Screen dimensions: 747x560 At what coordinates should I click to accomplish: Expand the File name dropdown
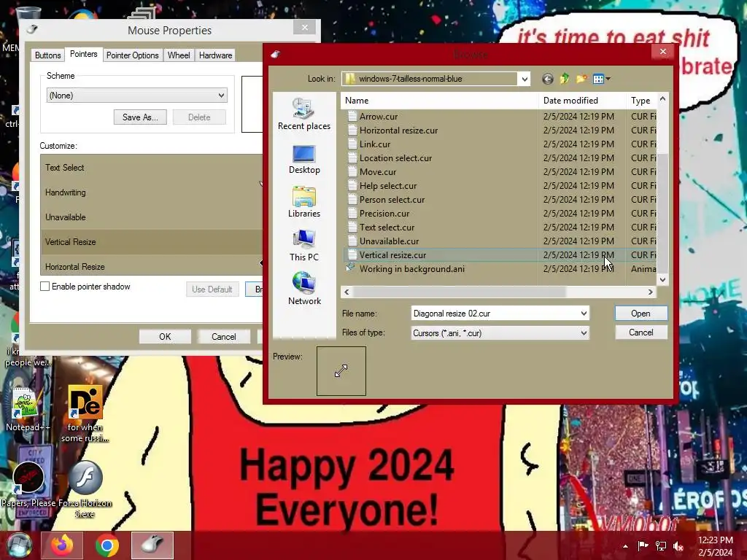coord(584,314)
